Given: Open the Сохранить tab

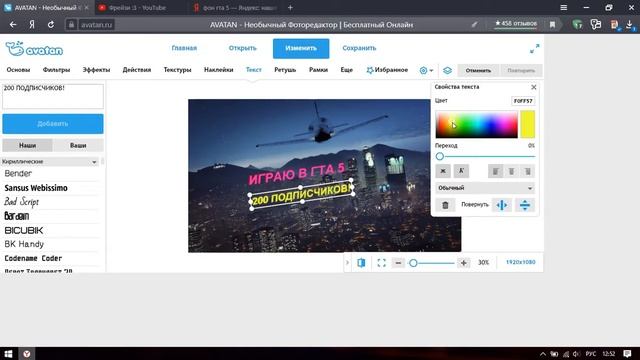Looking at the screenshot, I should [x=359, y=48].
